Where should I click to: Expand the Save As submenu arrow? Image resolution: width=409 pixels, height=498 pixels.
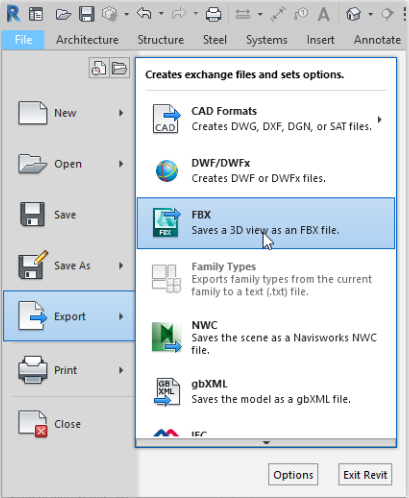pos(121,266)
